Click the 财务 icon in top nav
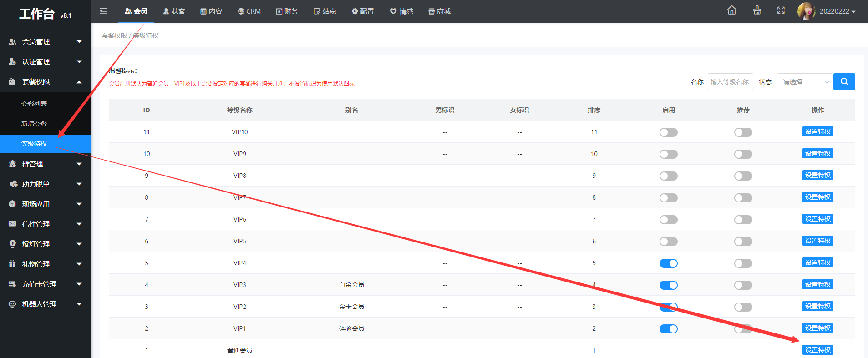Image resolution: width=868 pixels, height=358 pixels. click(279, 11)
